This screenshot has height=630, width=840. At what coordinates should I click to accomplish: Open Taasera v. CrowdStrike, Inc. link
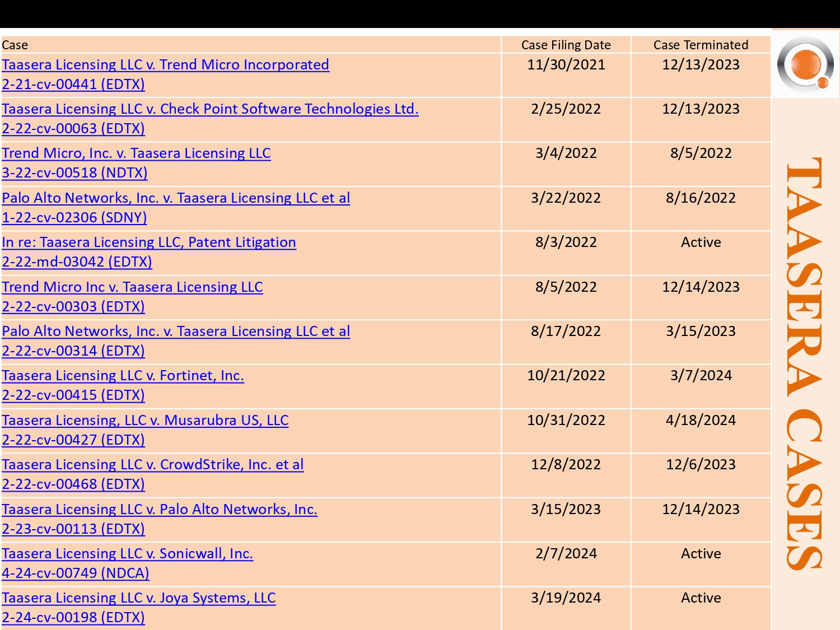[153, 465]
